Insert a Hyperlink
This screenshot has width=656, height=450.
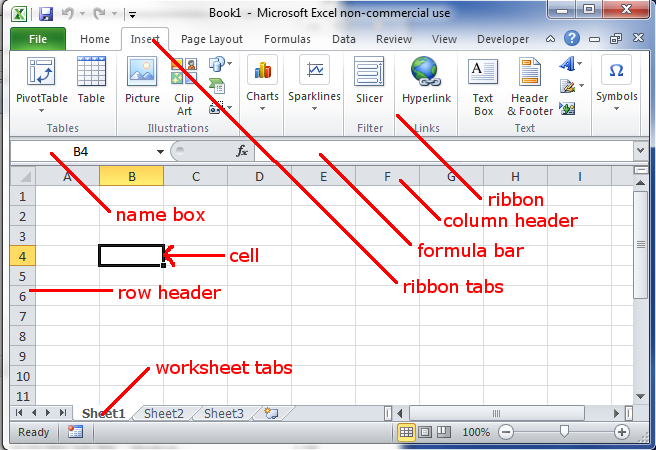426,80
